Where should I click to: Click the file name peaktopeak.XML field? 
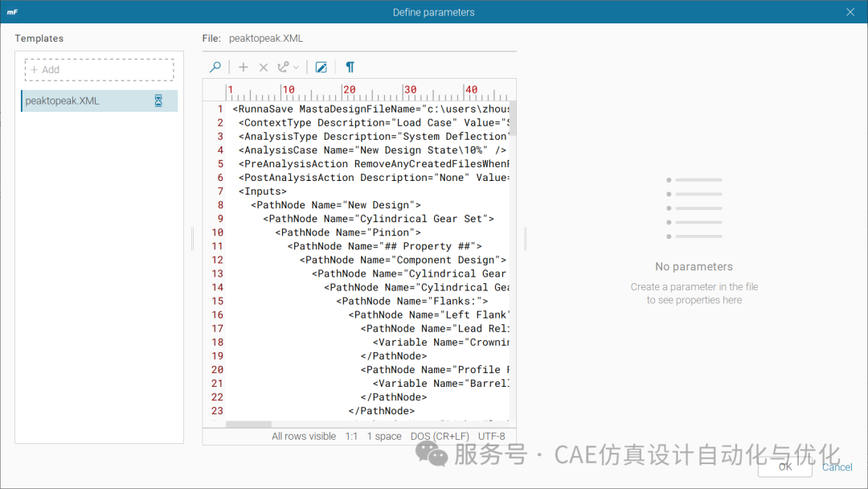pos(266,39)
